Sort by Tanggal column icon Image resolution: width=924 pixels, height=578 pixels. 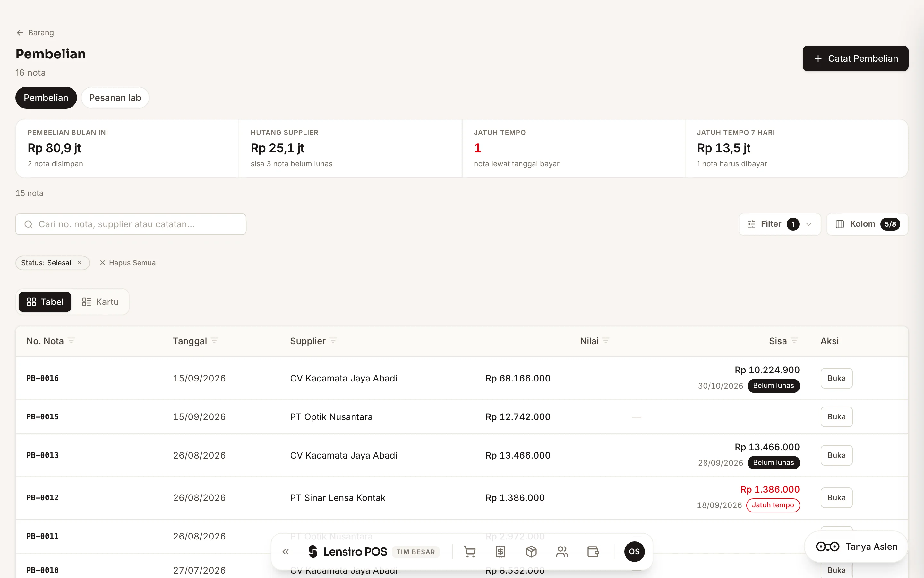(214, 341)
